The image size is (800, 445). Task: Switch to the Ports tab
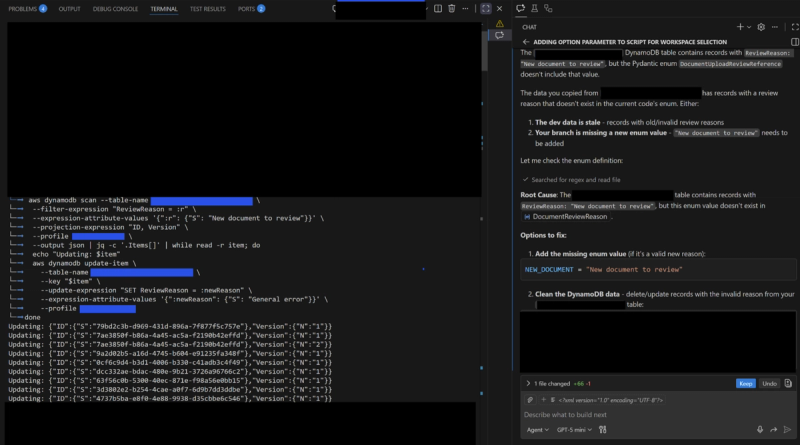251,9
